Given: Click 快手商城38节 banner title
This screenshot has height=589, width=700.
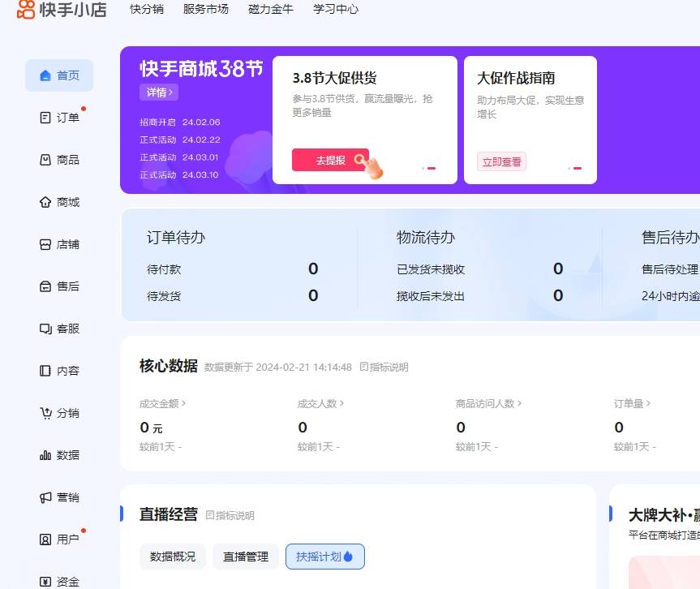Looking at the screenshot, I should 201,69.
